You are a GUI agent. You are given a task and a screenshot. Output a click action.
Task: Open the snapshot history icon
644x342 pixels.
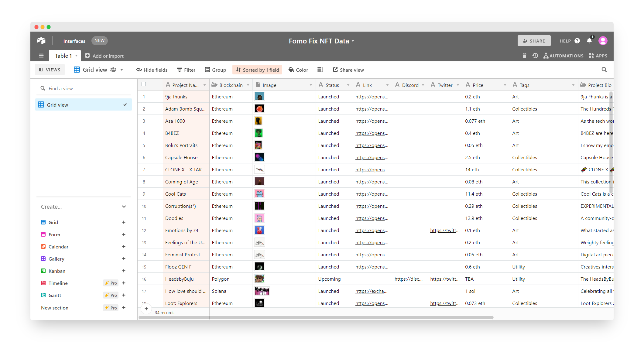tap(535, 56)
